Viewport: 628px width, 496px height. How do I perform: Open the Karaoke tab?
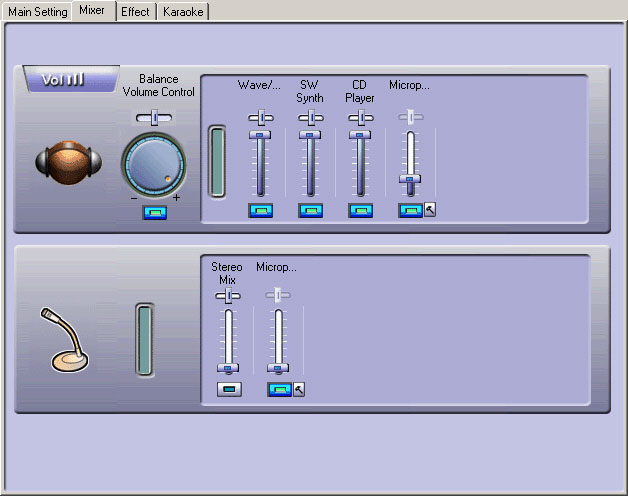coord(183,12)
